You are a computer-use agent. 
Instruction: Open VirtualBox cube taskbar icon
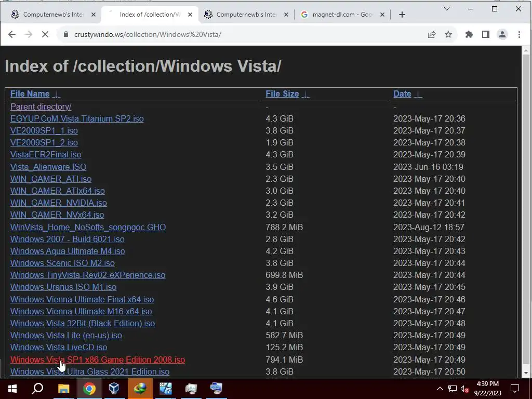(x=114, y=389)
